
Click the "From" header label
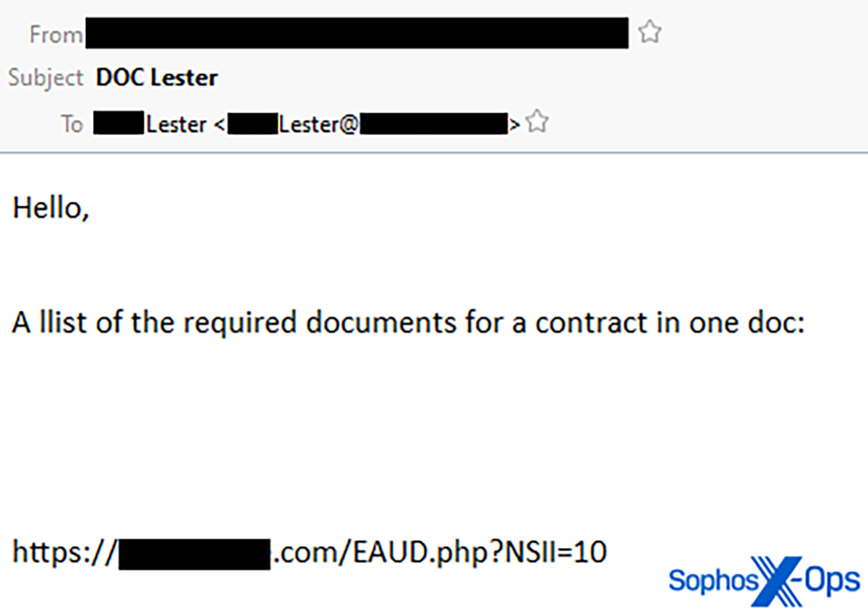[x=56, y=34]
